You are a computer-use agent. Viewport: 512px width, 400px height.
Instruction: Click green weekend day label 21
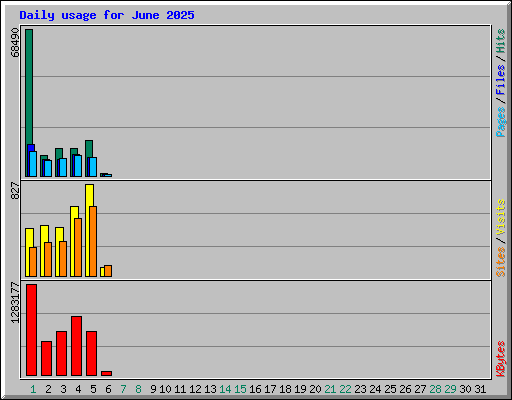point(330,389)
